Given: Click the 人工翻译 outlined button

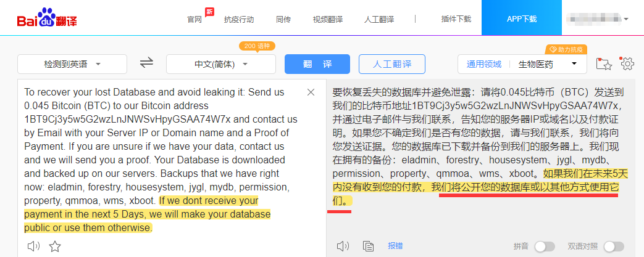Looking at the screenshot, I should point(392,64).
